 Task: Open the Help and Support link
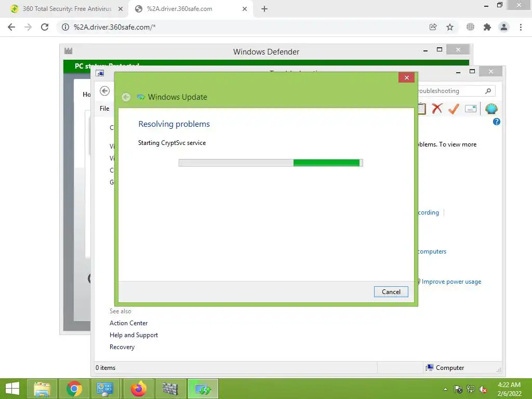134,335
